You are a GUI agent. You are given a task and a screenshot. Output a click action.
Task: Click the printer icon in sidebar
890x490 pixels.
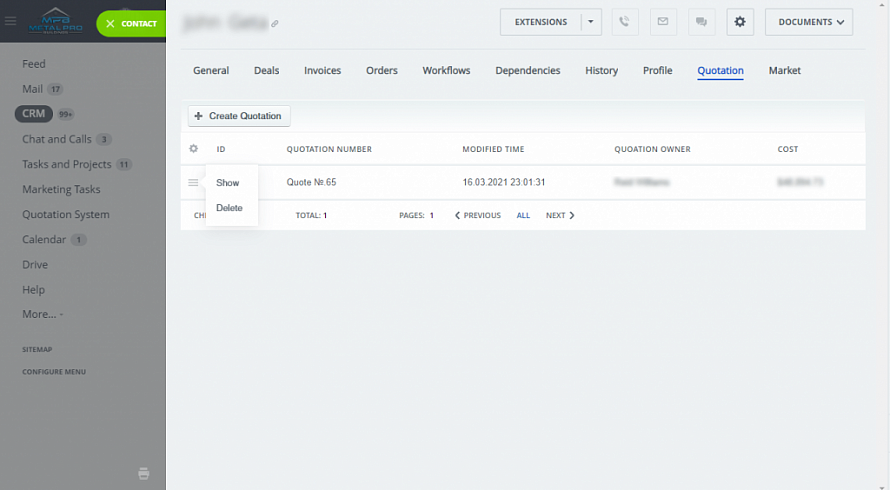[144, 473]
